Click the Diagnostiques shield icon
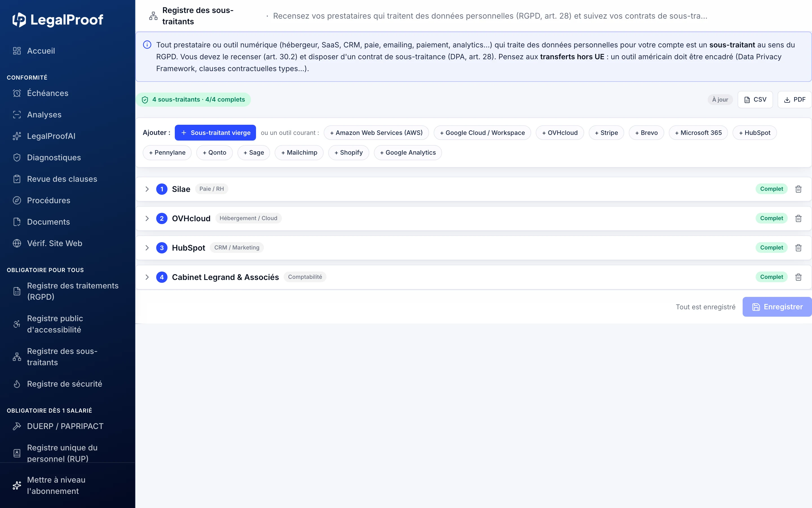Image resolution: width=812 pixels, height=508 pixels. tap(17, 157)
